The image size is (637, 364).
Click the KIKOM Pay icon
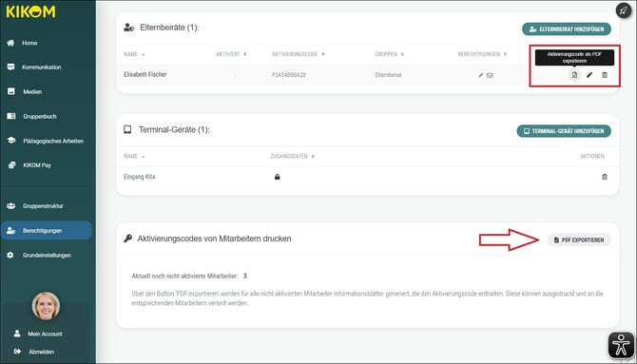[x=11, y=165]
